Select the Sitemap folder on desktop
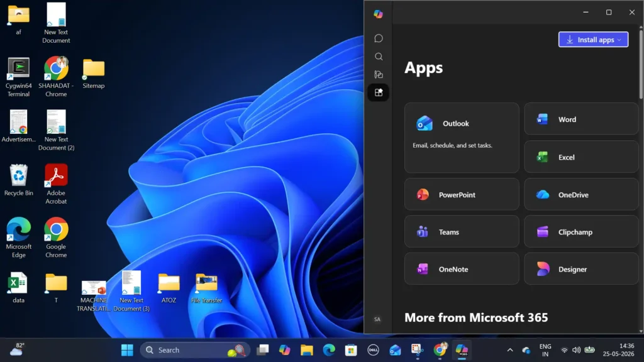Screen dimensions: 644x362 pyautogui.click(x=94, y=74)
